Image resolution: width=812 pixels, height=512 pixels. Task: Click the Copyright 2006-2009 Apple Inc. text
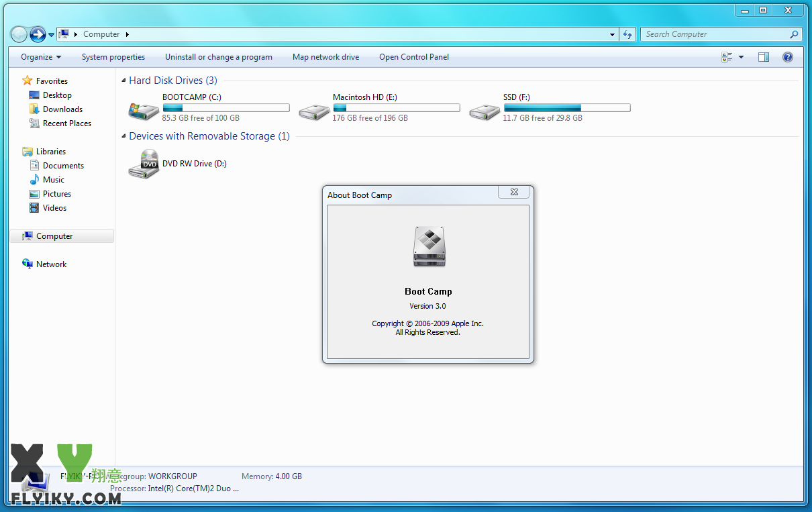(428, 323)
